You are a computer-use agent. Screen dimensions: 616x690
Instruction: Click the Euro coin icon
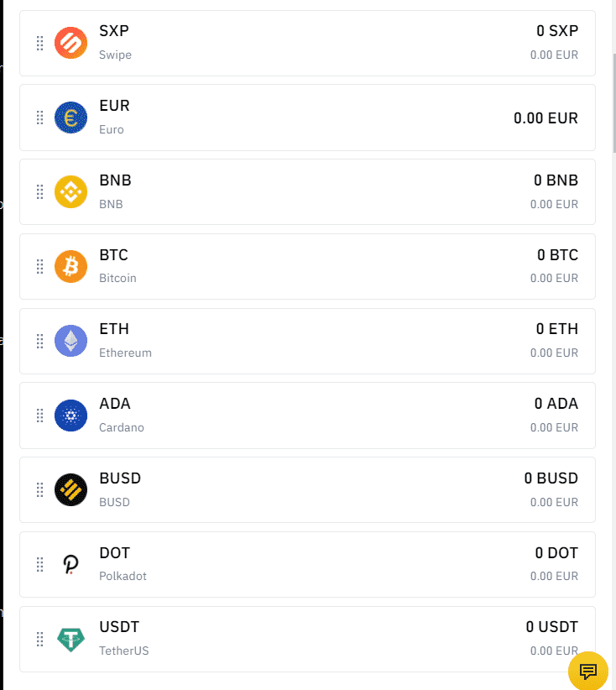click(70, 118)
